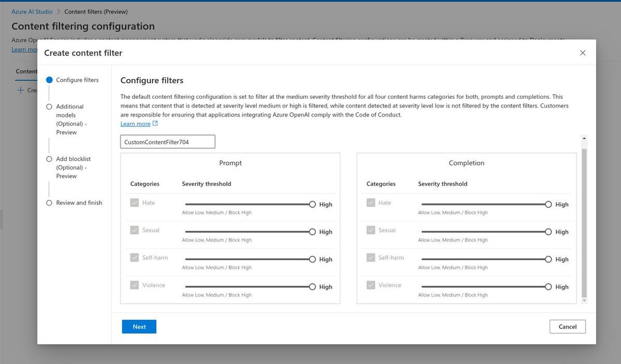Click the scrollbar down arrow
621x364 pixels.
pos(584,301)
